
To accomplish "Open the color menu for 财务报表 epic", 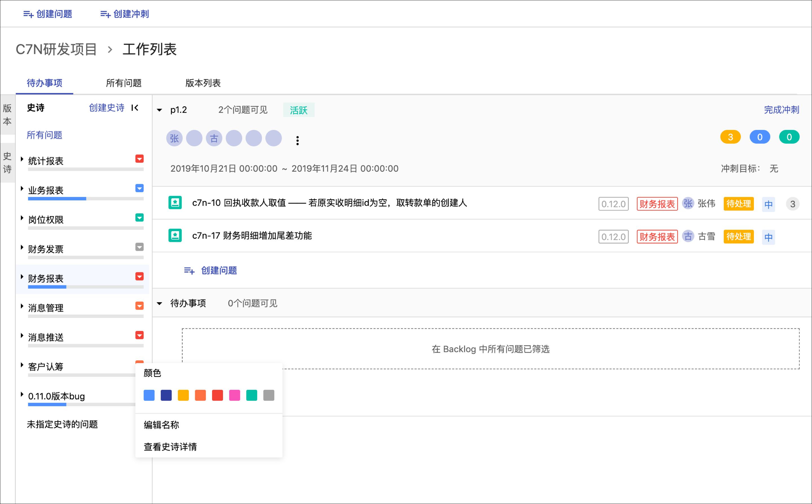I will coord(139,276).
